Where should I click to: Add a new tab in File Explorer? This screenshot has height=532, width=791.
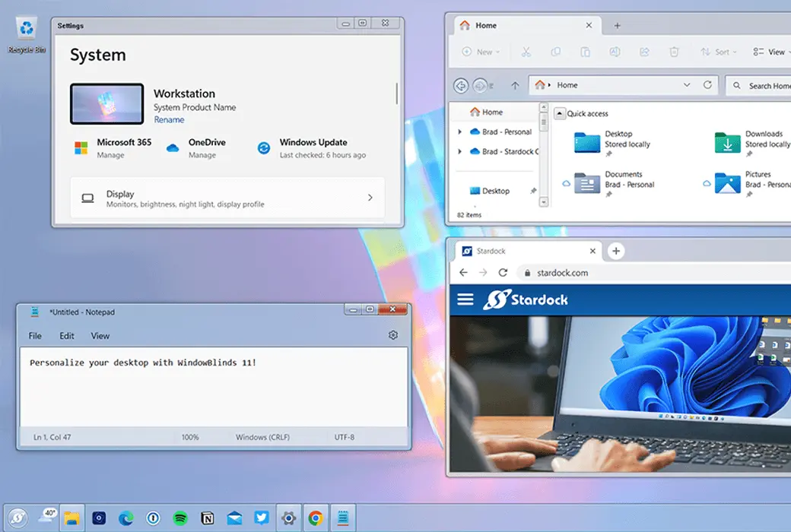pos(617,26)
